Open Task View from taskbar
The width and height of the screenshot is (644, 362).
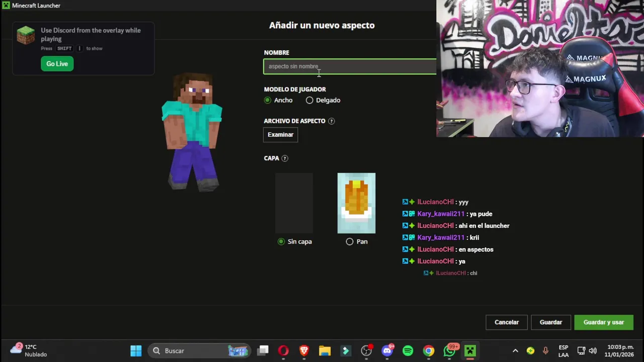click(263, 351)
